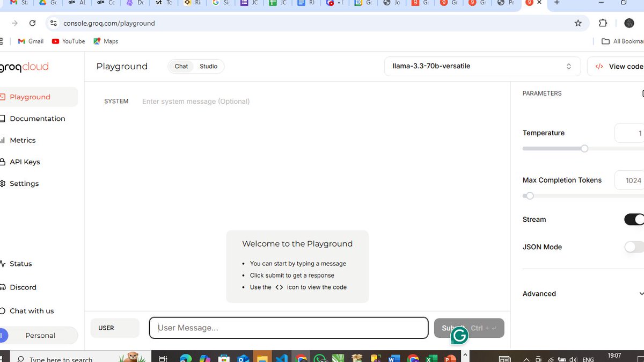Click the Max Completion Tokens value 1024
This screenshot has width=644, height=362.
coord(630,180)
